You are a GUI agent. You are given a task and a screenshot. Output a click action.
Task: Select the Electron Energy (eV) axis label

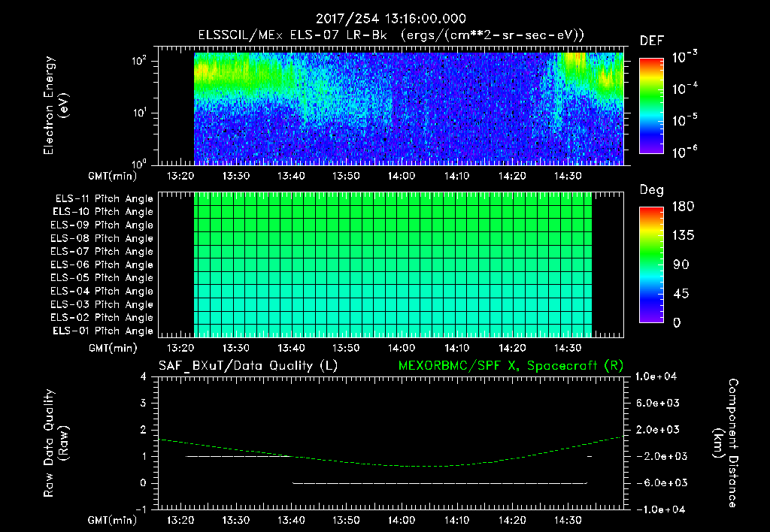(x=56, y=105)
